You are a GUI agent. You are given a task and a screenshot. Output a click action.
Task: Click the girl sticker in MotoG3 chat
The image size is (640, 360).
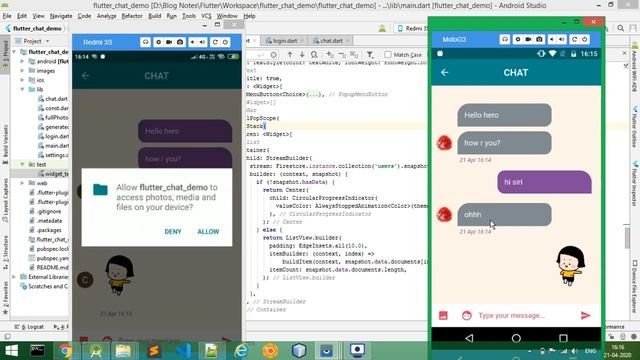tap(571, 265)
